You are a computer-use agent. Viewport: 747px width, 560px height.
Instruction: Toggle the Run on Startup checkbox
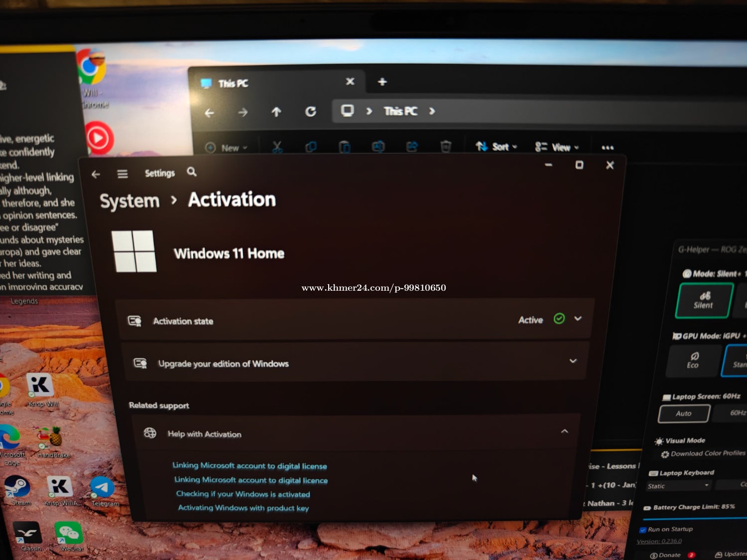(643, 530)
